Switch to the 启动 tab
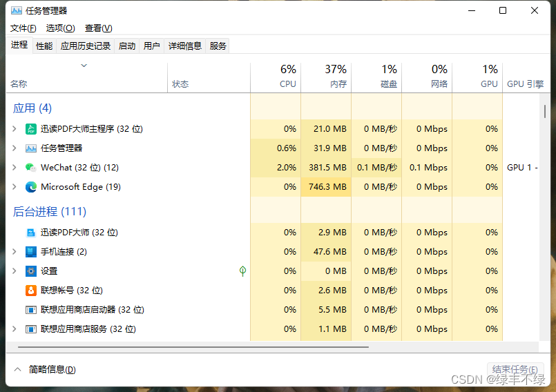The height and width of the screenshot is (392, 556). pyautogui.click(x=127, y=46)
